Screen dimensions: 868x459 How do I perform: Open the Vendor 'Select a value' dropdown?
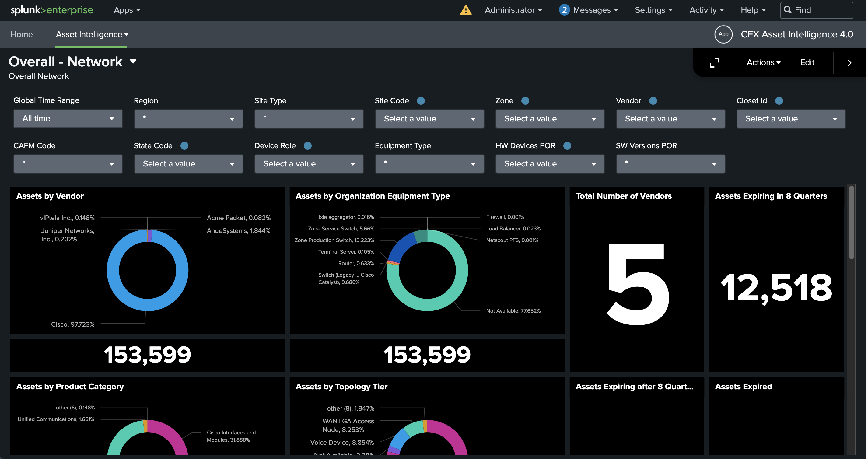pyautogui.click(x=670, y=119)
